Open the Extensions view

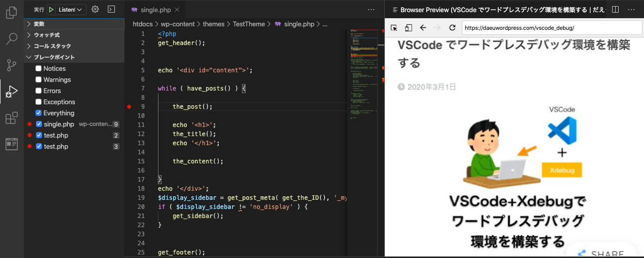[x=11, y=118]
